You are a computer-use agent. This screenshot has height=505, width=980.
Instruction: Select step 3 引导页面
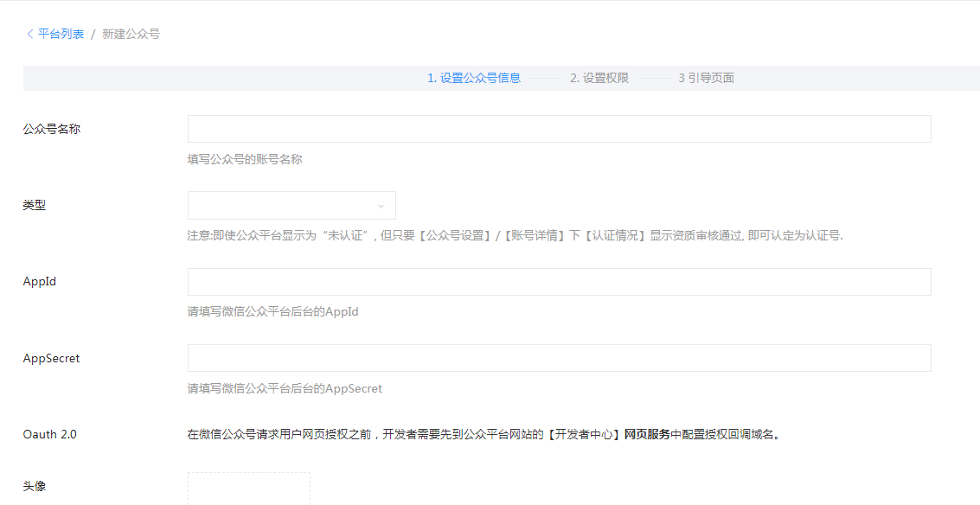pyautogui.click(x=706, y=78)
